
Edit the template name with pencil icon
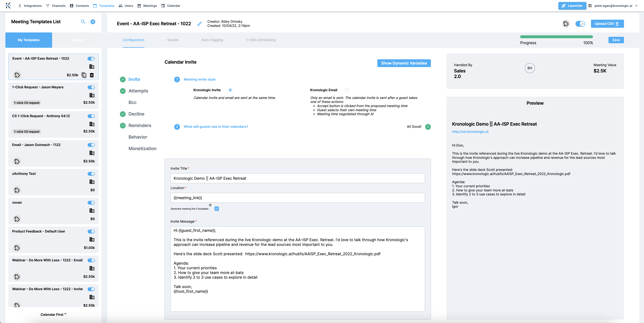click(200, 24)
